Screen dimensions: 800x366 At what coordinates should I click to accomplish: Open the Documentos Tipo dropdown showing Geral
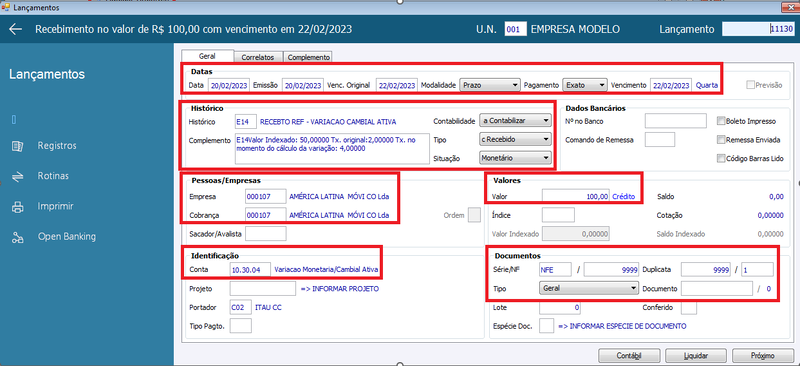(x=589, y=288)
